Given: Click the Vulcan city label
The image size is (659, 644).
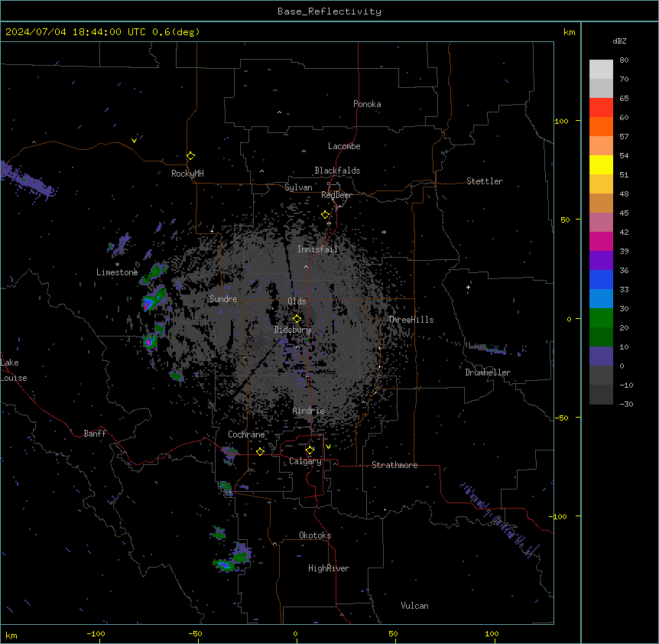Looking at the screenshot, I should (415, 606).
